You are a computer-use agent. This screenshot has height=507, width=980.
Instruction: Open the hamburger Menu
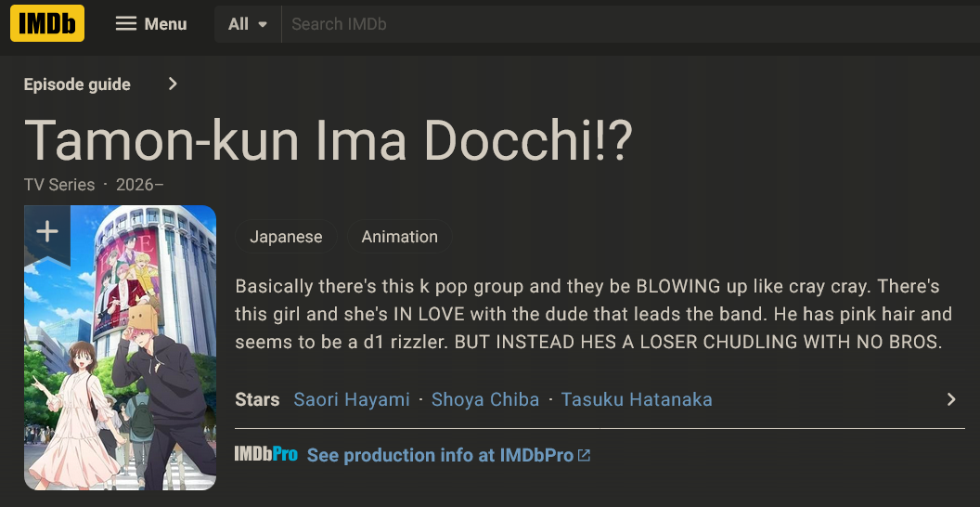point(151,24)
